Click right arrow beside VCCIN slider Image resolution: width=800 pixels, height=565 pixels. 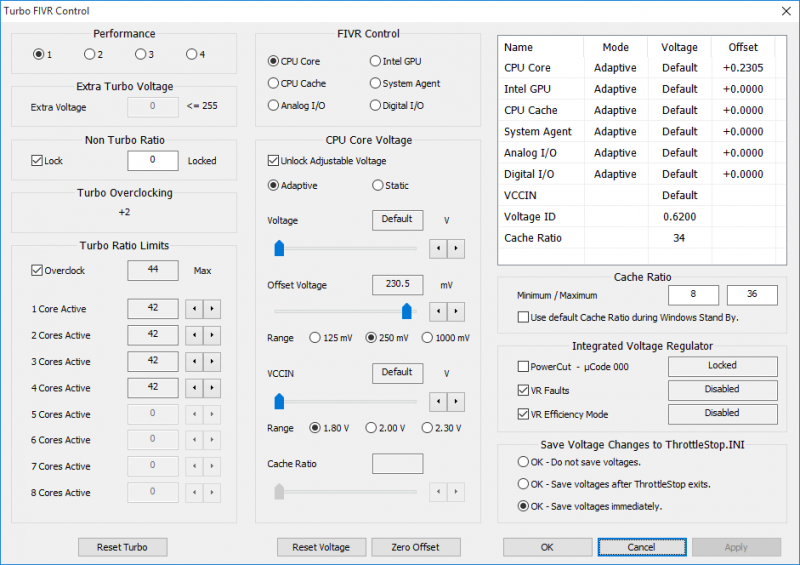coord(456,402)
